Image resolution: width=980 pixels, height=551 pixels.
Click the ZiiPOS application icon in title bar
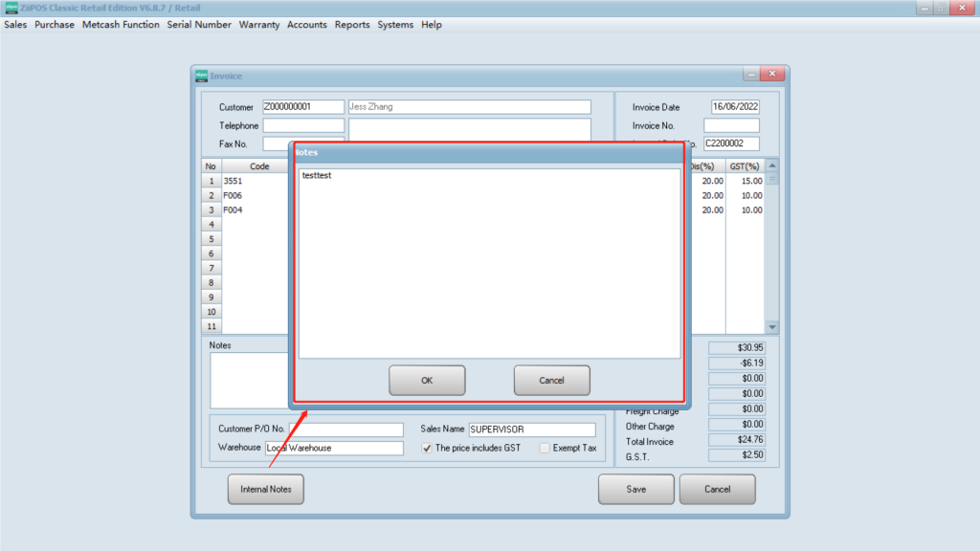(x=11, y=8)
